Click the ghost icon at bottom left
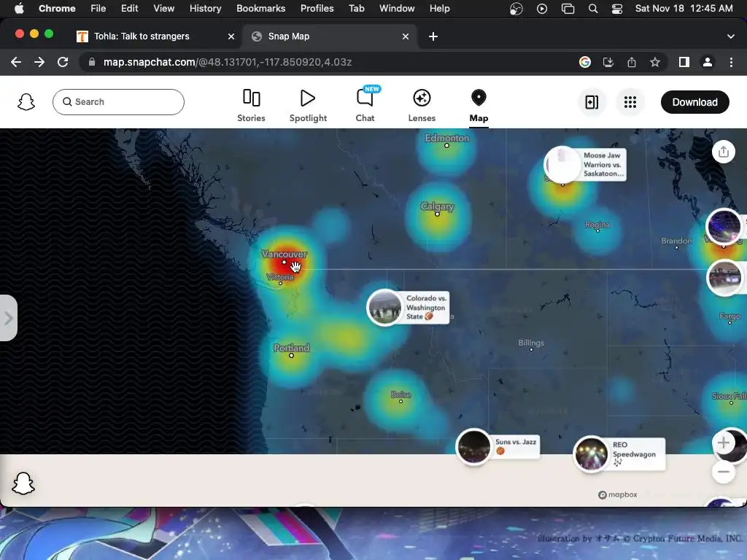The width and height of the screenshot is (747, 560). click(23, 483)
